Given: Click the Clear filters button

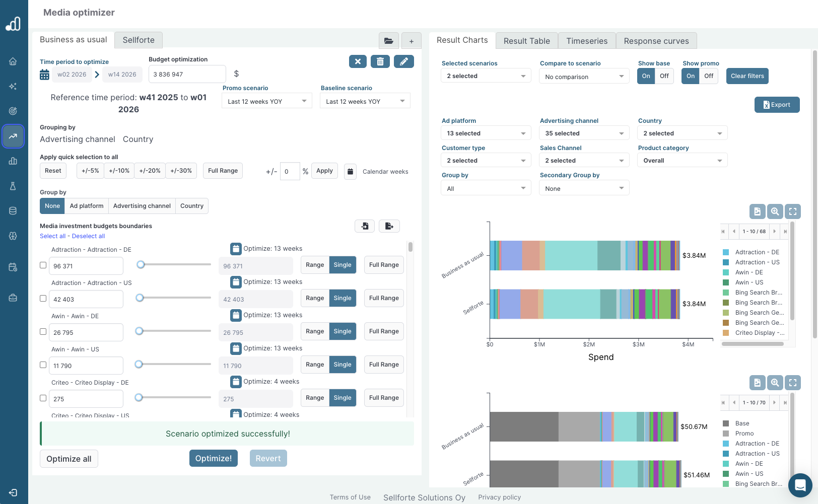Looking at the screenshot, I should [747, 76].
